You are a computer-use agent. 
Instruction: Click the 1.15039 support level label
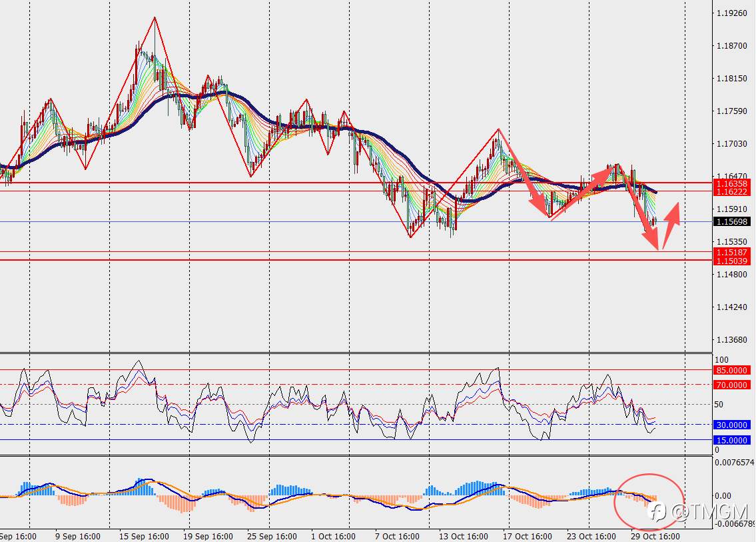(x=731, y=261)
